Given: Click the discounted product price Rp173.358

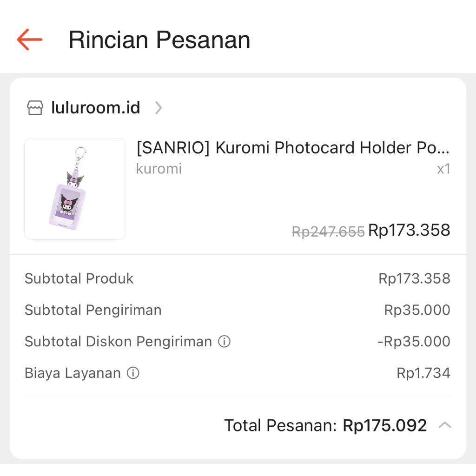Looking at the screenshot, I should 409,230.
